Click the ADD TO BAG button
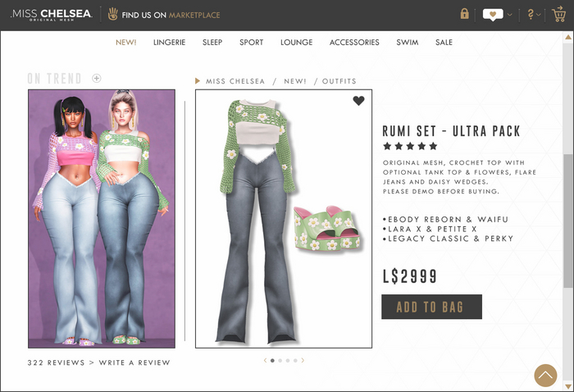This screenshot has height=392, width=574. 431,307
